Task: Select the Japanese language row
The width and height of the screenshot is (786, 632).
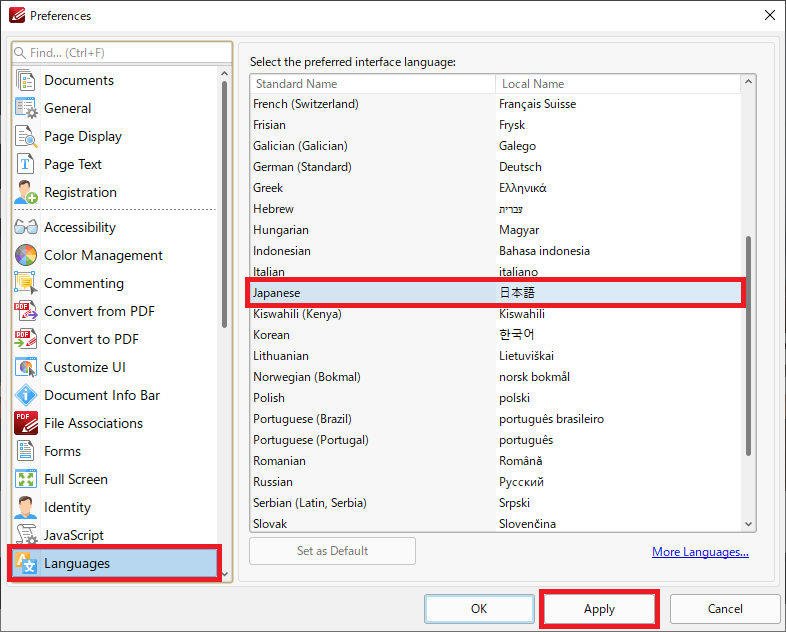Action: [495, 293]
